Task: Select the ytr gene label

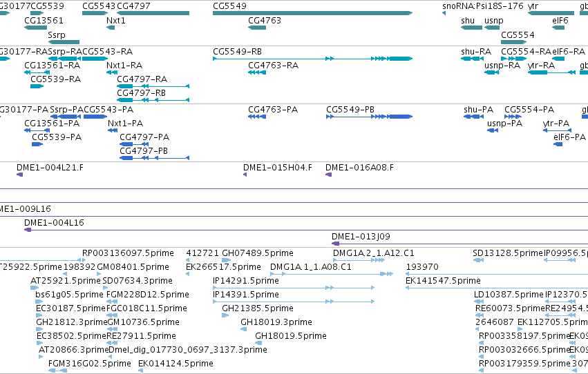Action: [x=533, y=6]
